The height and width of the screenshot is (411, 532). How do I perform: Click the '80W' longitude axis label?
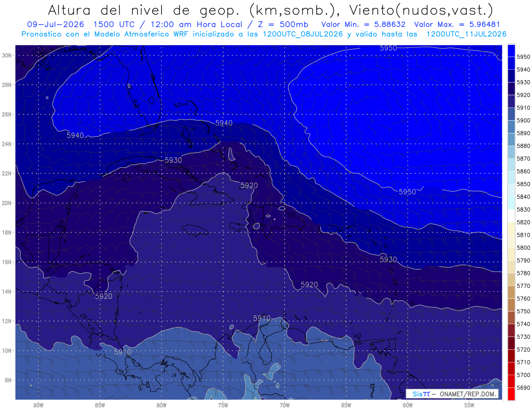point(161,405)
